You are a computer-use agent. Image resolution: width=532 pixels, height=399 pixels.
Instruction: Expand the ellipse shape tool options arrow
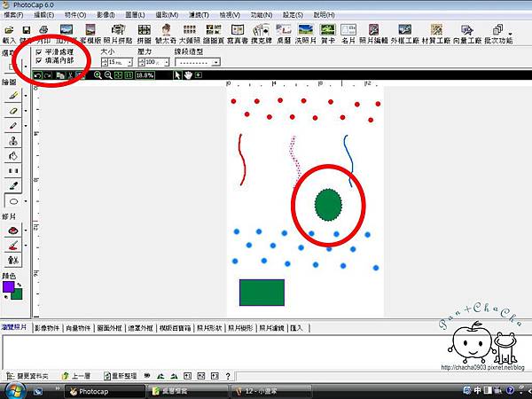[x=26, y=201]
